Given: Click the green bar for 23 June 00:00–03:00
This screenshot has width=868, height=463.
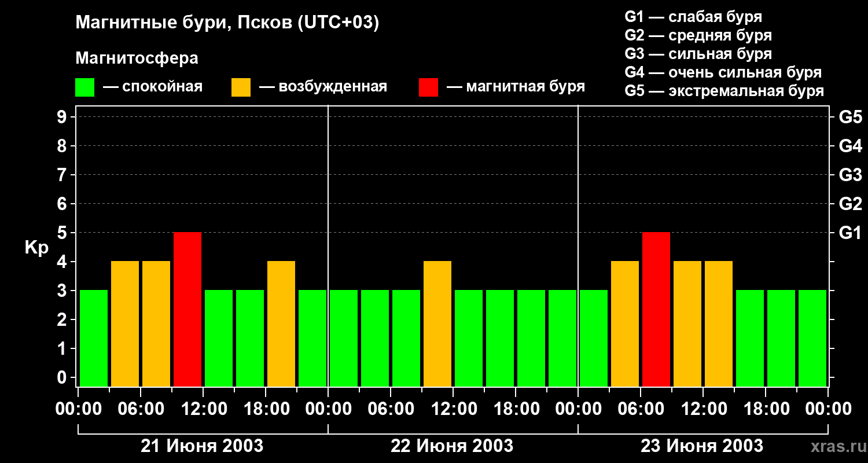Looking at the screenshot, I should click(x=594, y=338).
